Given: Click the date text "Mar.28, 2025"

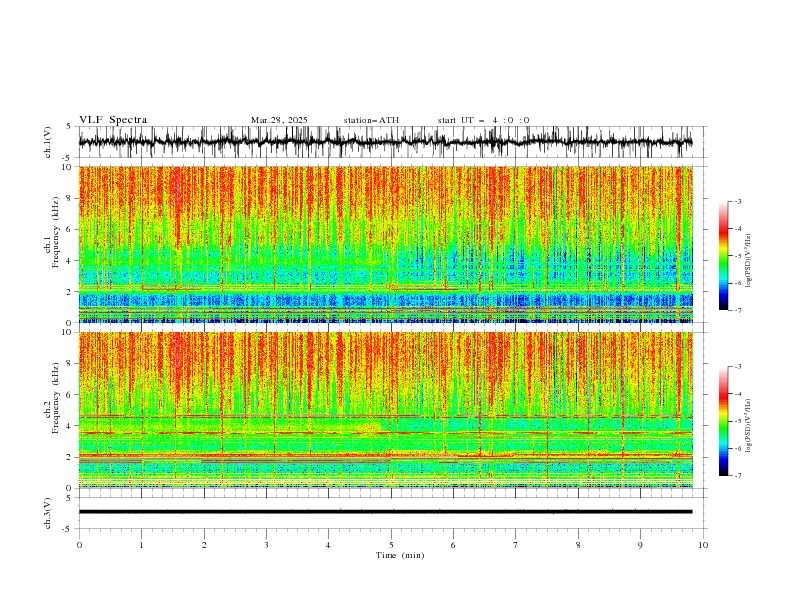Looking at the screenshot, I should pyautogui.click(x=279, y=120).
